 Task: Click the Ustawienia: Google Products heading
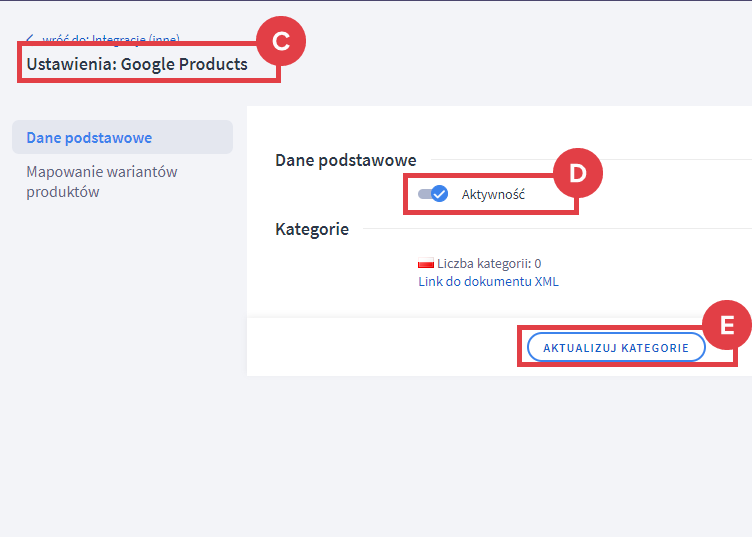(137, 64)
